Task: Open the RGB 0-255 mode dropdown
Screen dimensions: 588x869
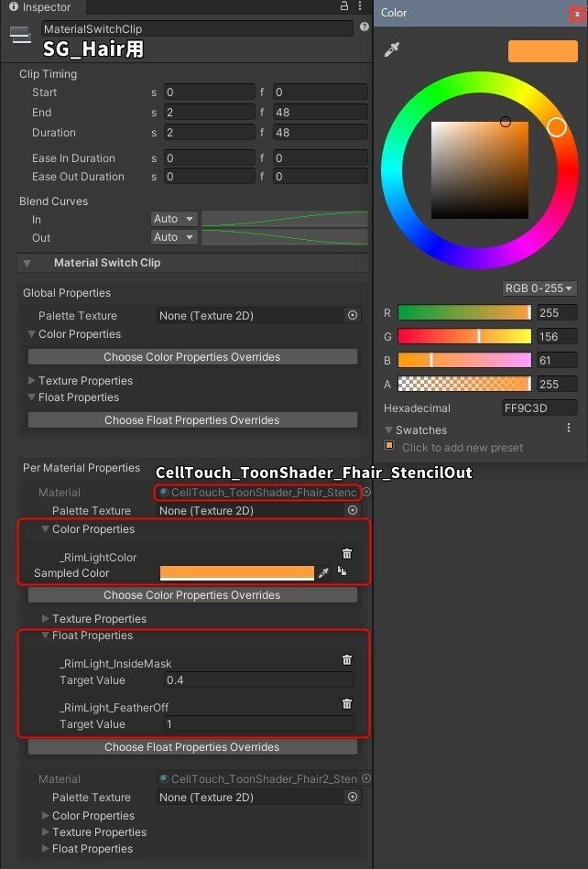Action: tap(539, 288)
